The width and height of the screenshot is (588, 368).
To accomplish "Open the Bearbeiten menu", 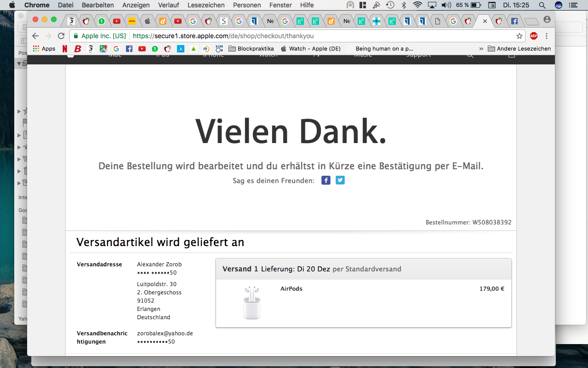I will click(x=98, y=5).
